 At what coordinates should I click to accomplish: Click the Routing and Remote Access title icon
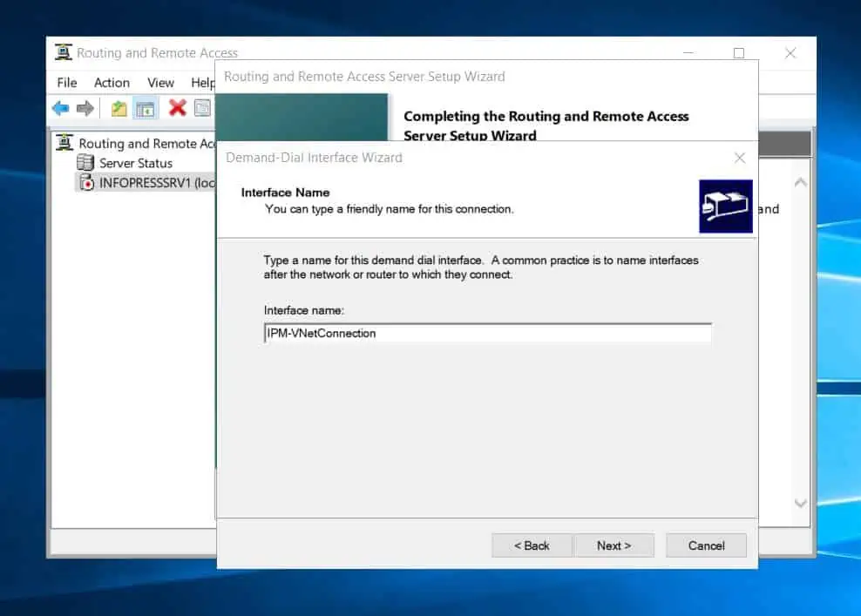(x=64, y=52)
